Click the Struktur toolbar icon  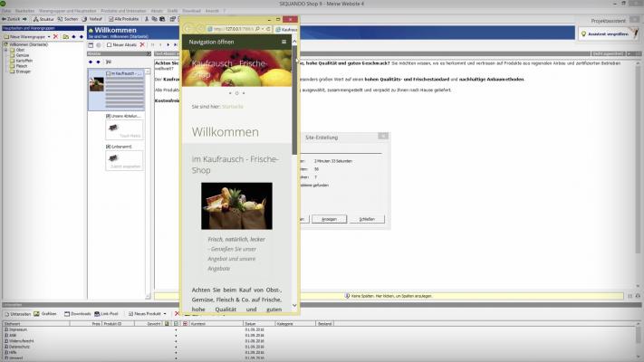click(x=43, y=18)
